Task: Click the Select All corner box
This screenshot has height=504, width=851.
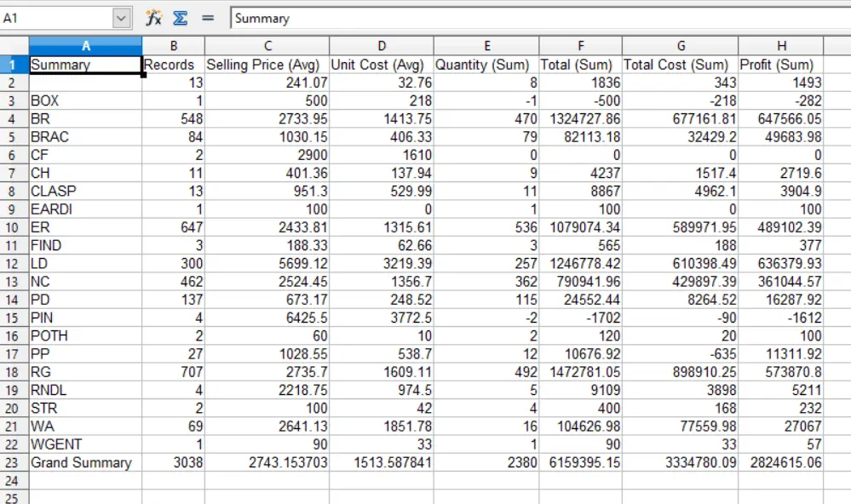Action: coord(14,46)
